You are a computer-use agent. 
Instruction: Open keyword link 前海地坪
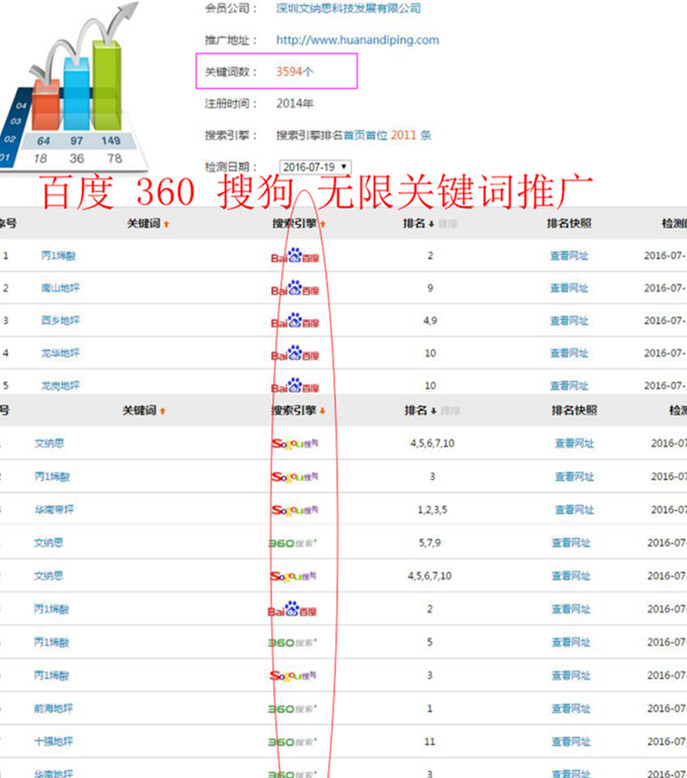click(x=54, y=709)
